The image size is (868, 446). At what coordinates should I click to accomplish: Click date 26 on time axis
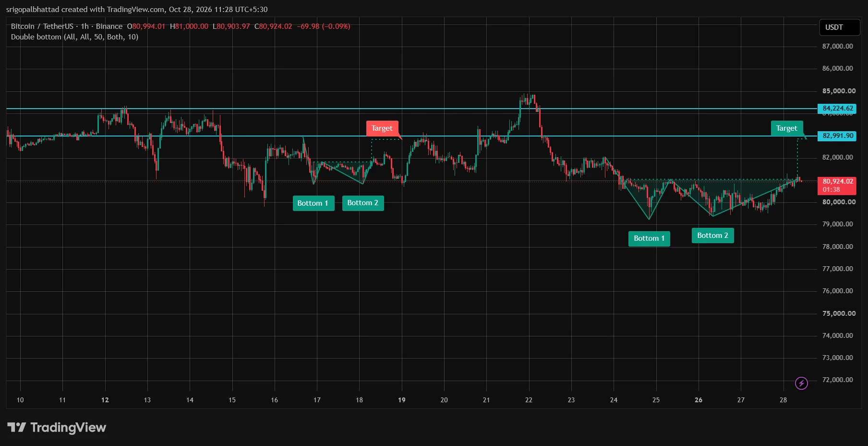699,400
